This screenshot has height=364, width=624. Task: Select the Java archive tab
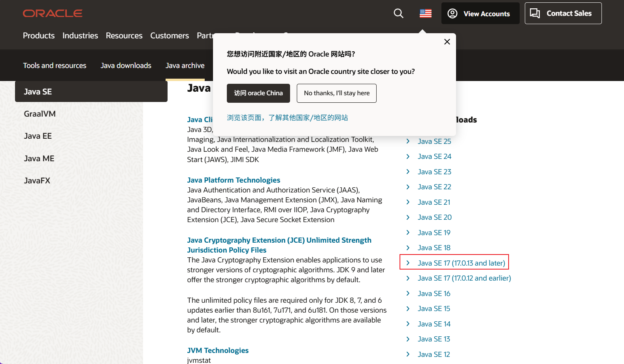click(185, 66)
